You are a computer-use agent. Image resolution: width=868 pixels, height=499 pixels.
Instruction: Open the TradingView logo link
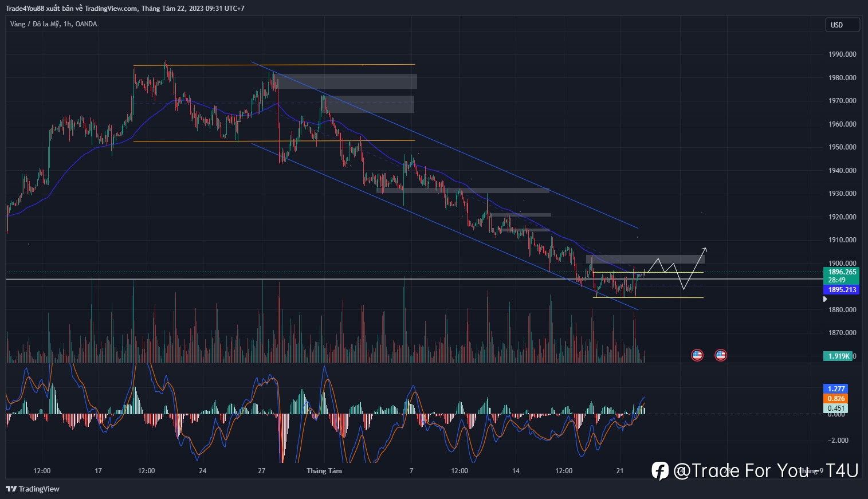pos(33,489)
